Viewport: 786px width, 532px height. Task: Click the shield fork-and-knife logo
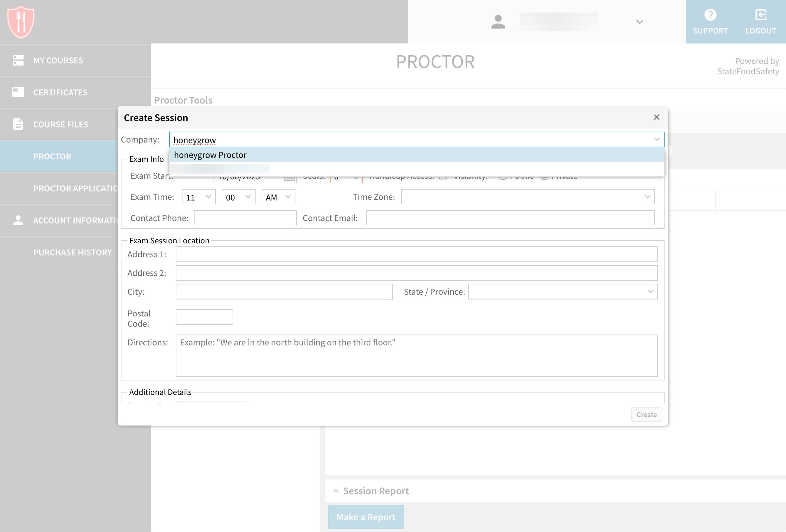[x=21, y=22]
